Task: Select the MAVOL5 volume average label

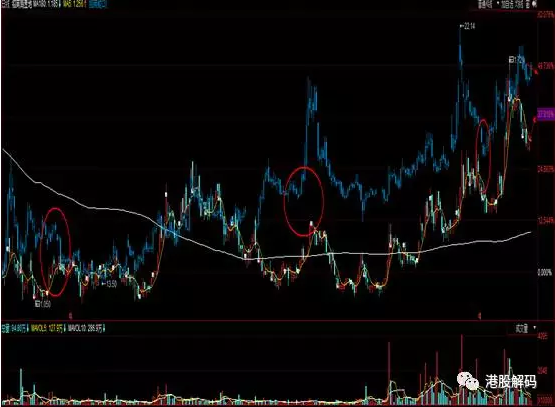Action: [x=47, y=329]
